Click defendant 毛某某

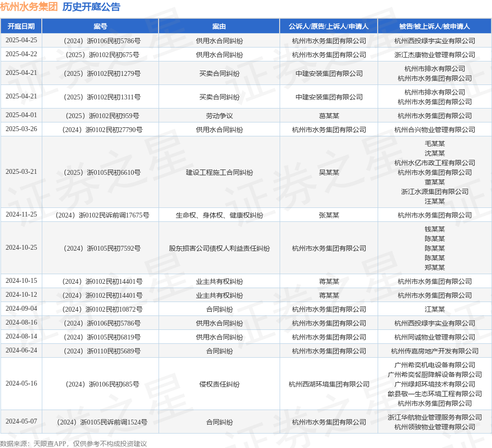(x=434, y=144)
